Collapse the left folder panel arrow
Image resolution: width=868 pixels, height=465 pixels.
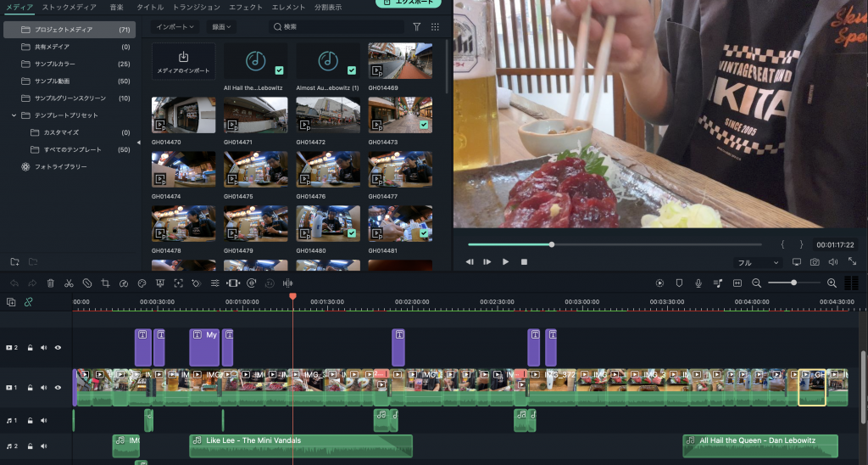point(138,143)
